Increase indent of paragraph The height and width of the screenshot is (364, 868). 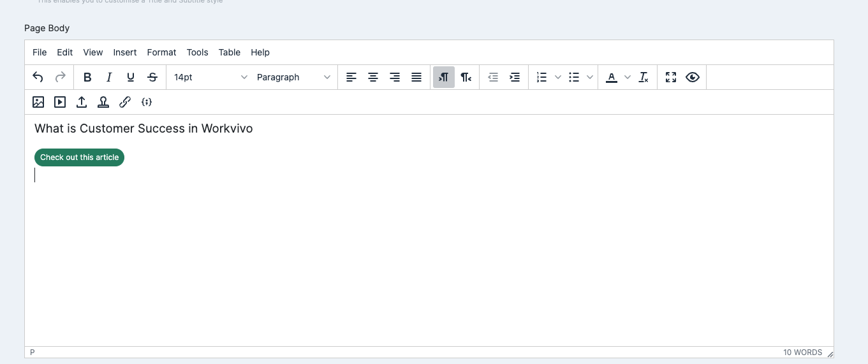pos(515,77)
